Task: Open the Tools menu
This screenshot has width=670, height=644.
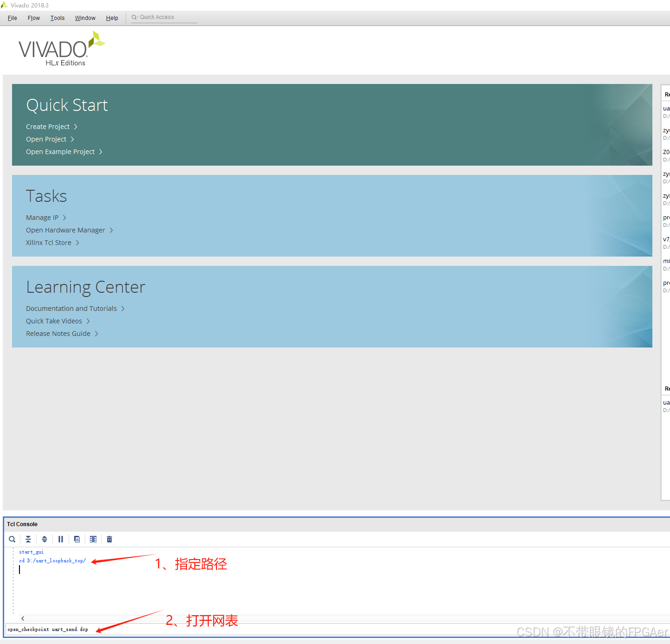Action: point(57,18)
